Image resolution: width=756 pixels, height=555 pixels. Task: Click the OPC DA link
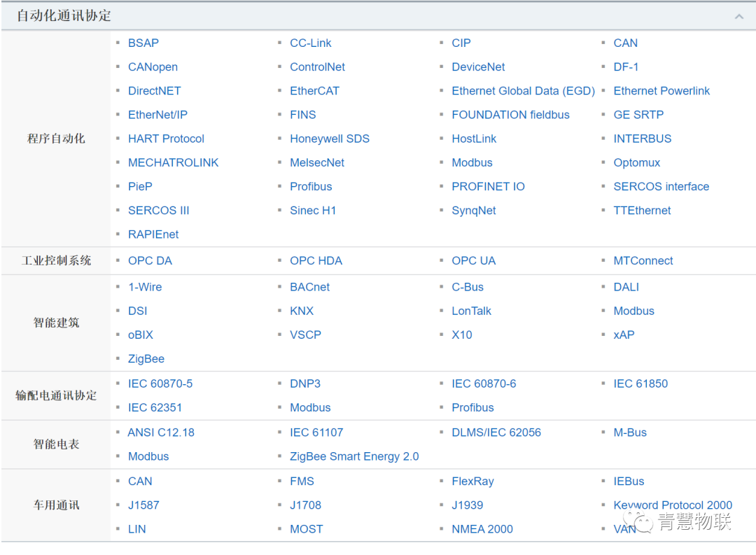click(x=150, y=261)
